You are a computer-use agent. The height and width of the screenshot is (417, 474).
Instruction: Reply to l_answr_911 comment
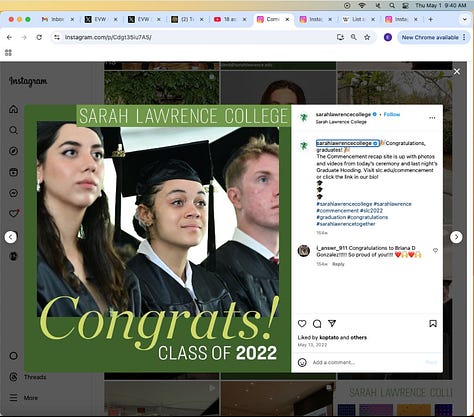point(338,264)
